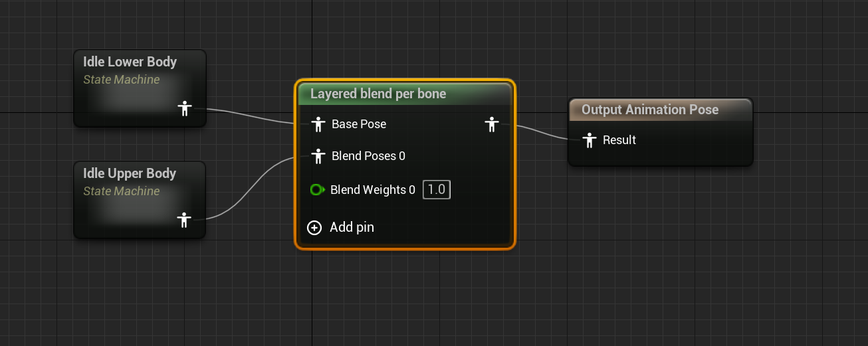Edit the Blend Weights 0 value field

click(437, 190)
